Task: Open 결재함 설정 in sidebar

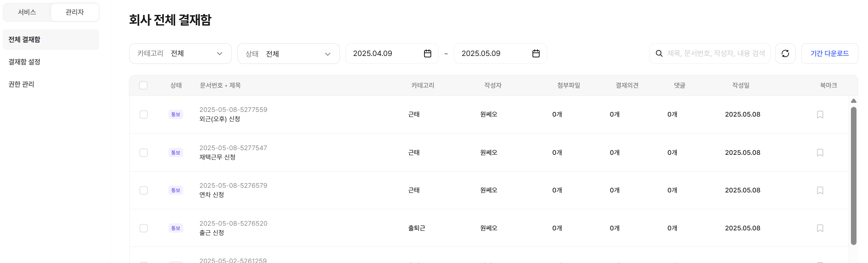Action: (51, 62)
